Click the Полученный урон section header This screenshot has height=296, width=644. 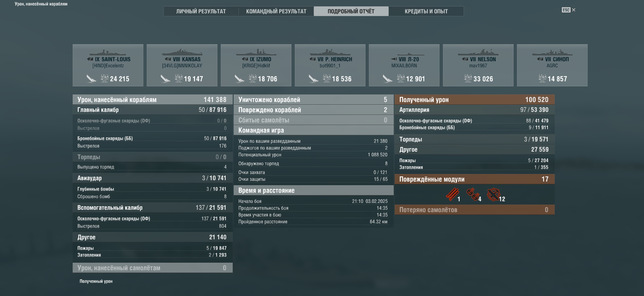coord(474,100)
